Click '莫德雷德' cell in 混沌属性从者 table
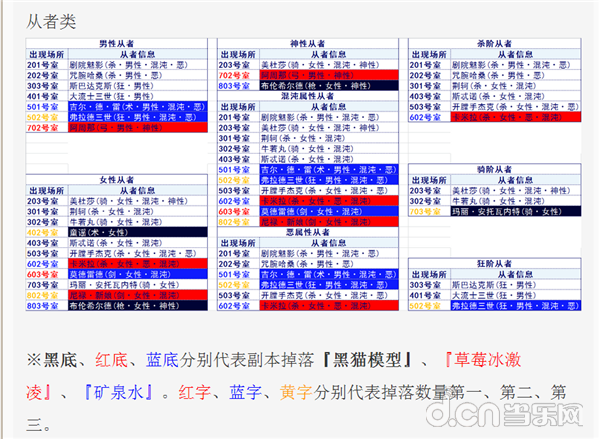 coord(329,211)
